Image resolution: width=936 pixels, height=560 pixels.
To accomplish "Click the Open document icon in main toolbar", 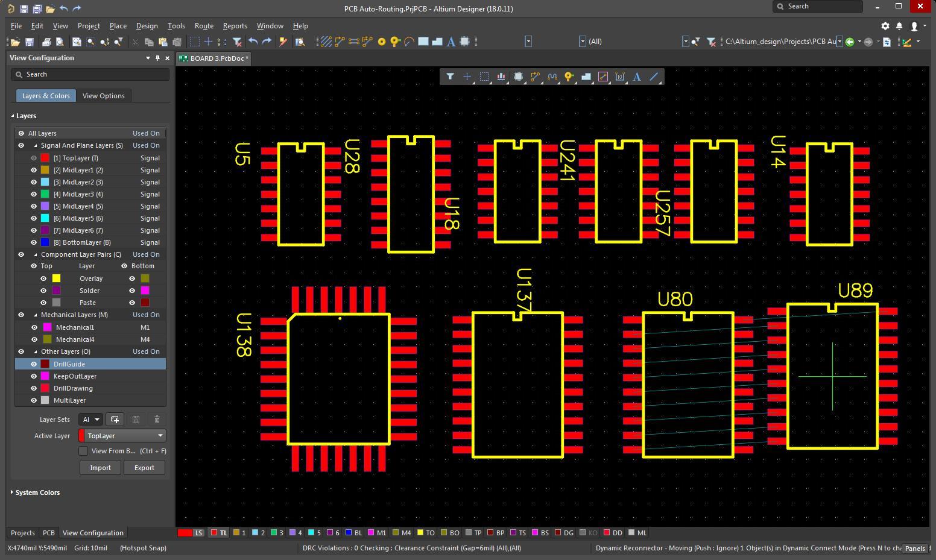I will (15, 42).
